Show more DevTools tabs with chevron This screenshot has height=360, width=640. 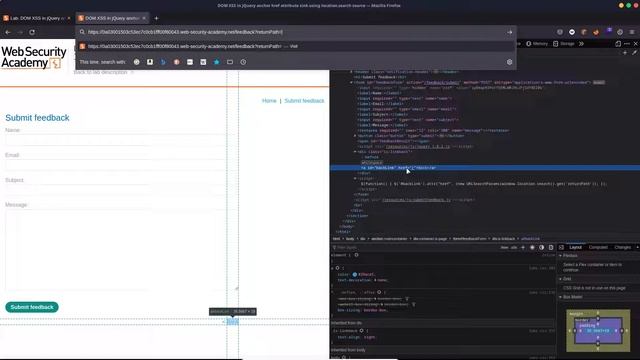pyautogui.click(x=581, y=44)
